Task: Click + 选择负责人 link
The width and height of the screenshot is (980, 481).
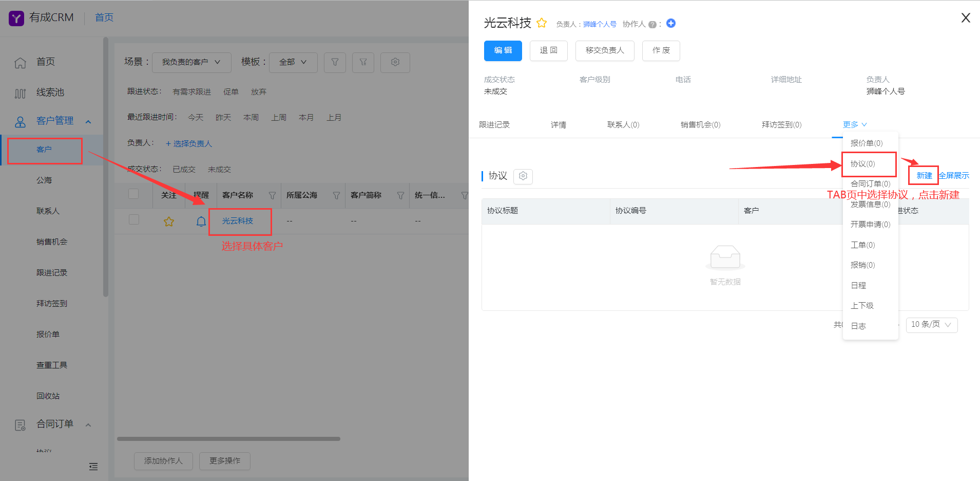Action: (189, 144)
